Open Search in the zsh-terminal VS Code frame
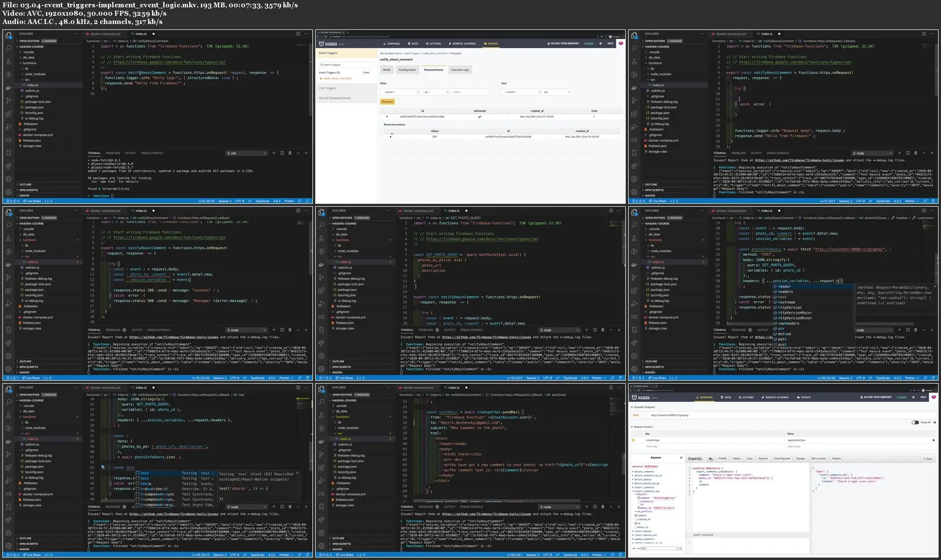941x560 pixels. click(8, 49)
